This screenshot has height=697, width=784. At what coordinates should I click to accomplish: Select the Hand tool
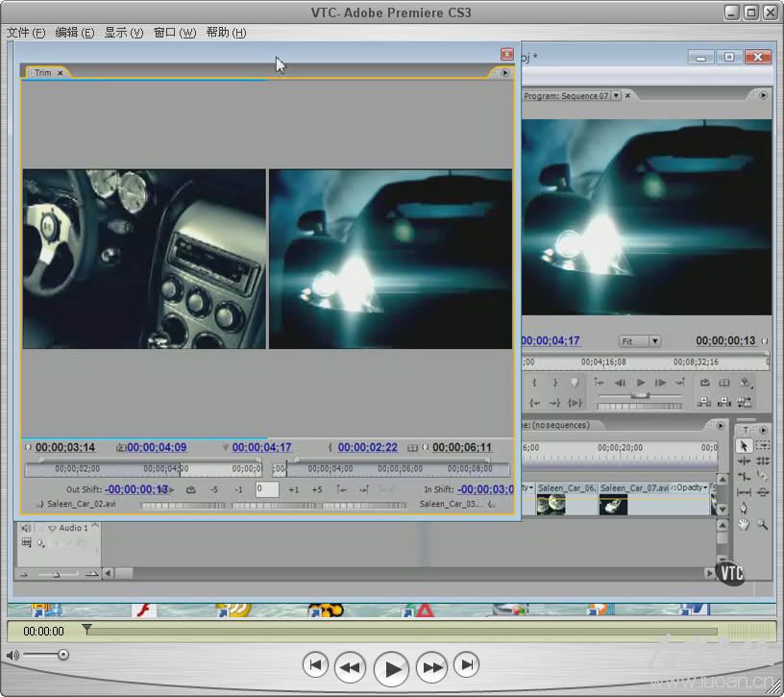point(744,524)
